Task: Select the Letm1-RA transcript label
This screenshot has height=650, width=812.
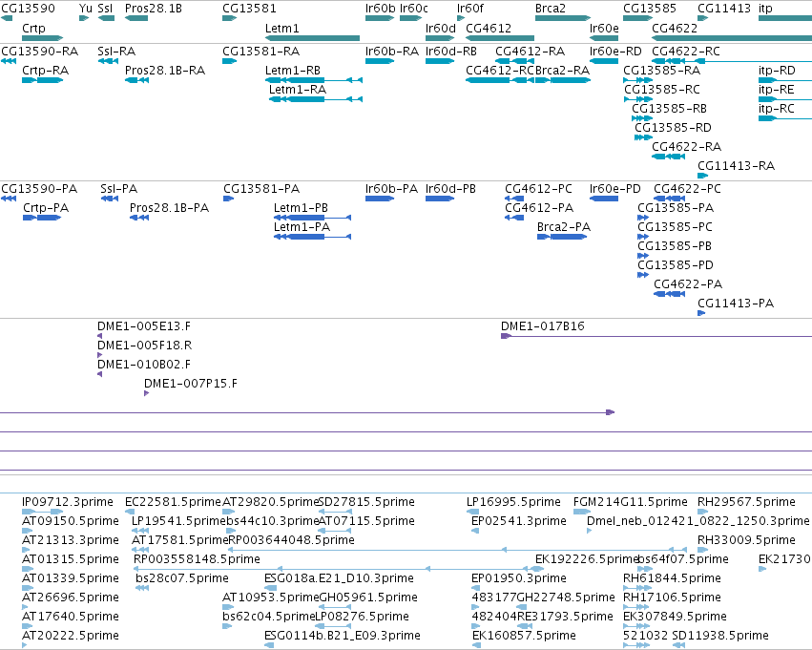Action: pyautogui.click(x=298, y=90)
